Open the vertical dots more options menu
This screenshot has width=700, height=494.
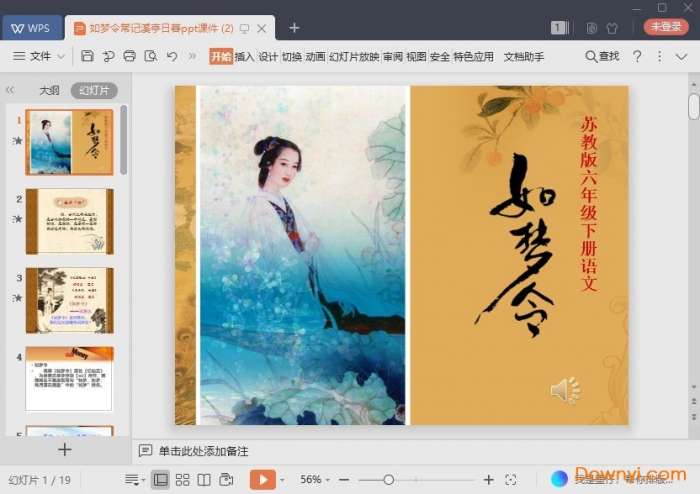tap(659, 57)
